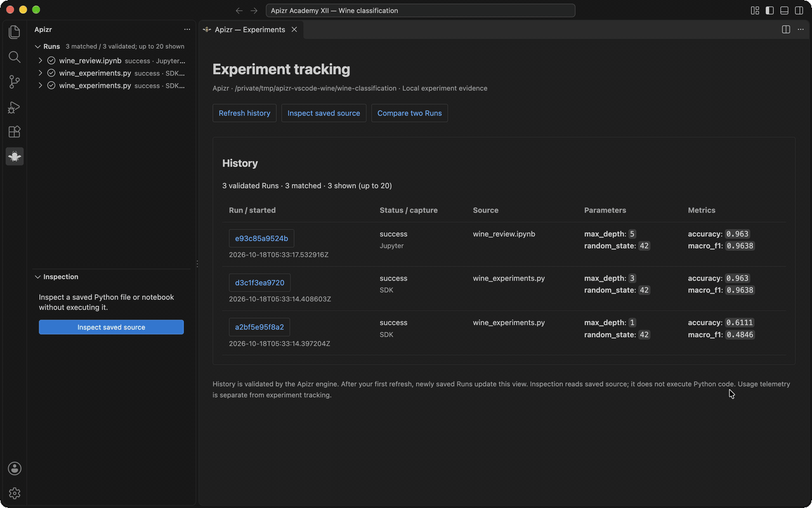Split the editor to the right
This screenshot has height=508, width=812.
click(x=786, y=29)
